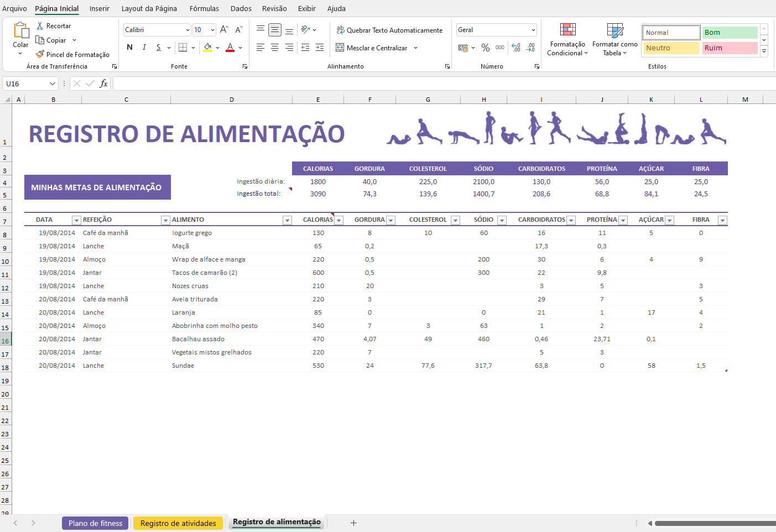Switch to the Plano de fitness sheet
Image resolution: width=776 pixels, height=532 pixels.
click(x=95, y=523)
